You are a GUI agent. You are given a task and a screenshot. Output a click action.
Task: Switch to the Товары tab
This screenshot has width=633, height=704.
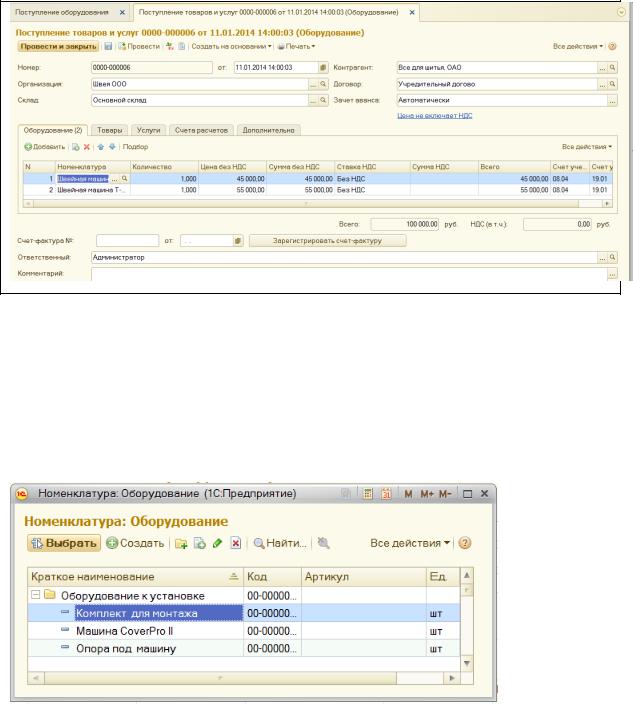coord(110,130)
